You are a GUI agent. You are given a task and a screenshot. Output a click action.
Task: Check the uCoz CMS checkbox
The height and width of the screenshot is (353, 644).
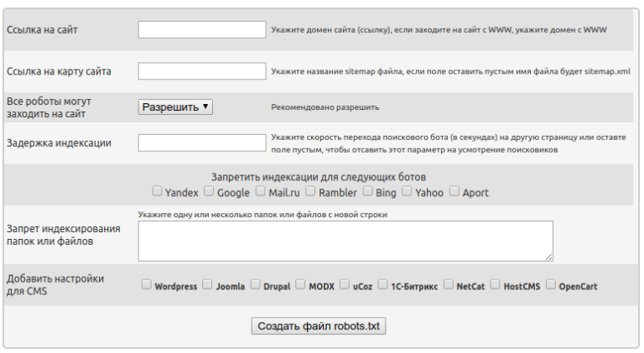point(345,285)
